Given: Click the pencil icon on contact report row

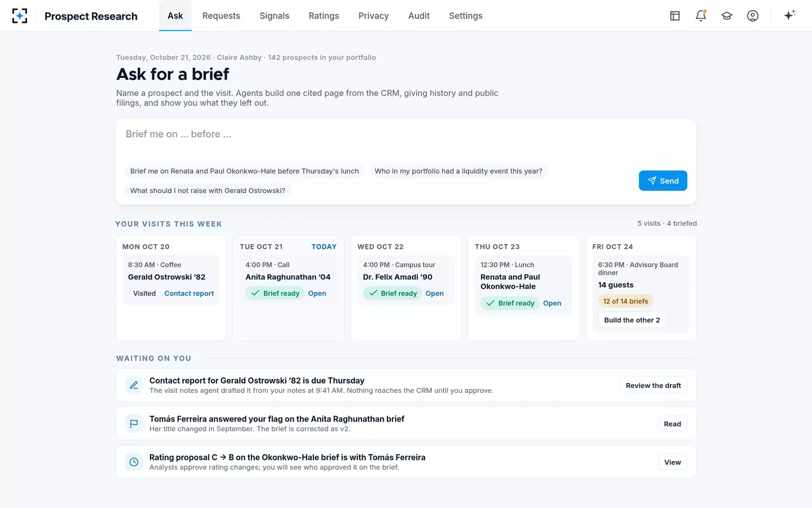Looking at the screenshot, I should (x=134, y=385).
